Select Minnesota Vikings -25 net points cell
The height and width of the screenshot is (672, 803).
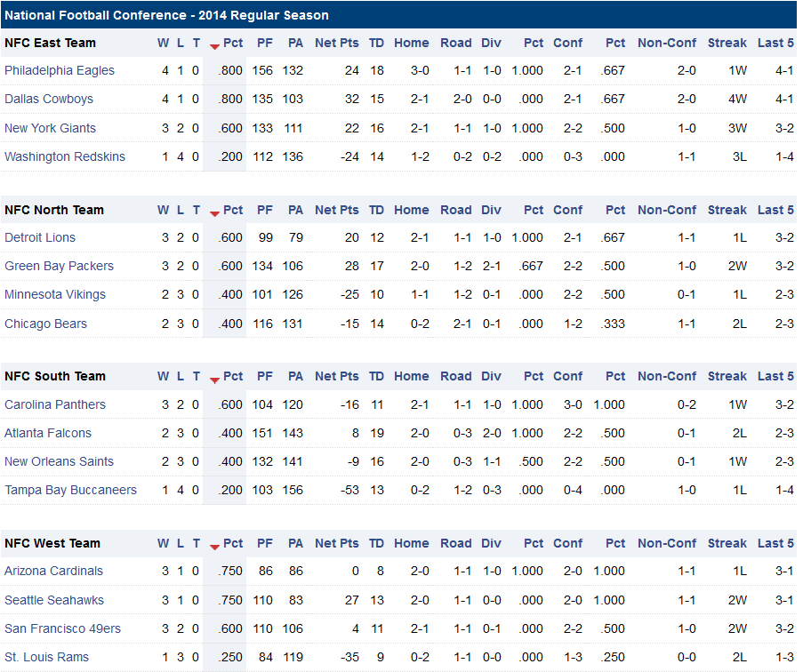(349, 295)
